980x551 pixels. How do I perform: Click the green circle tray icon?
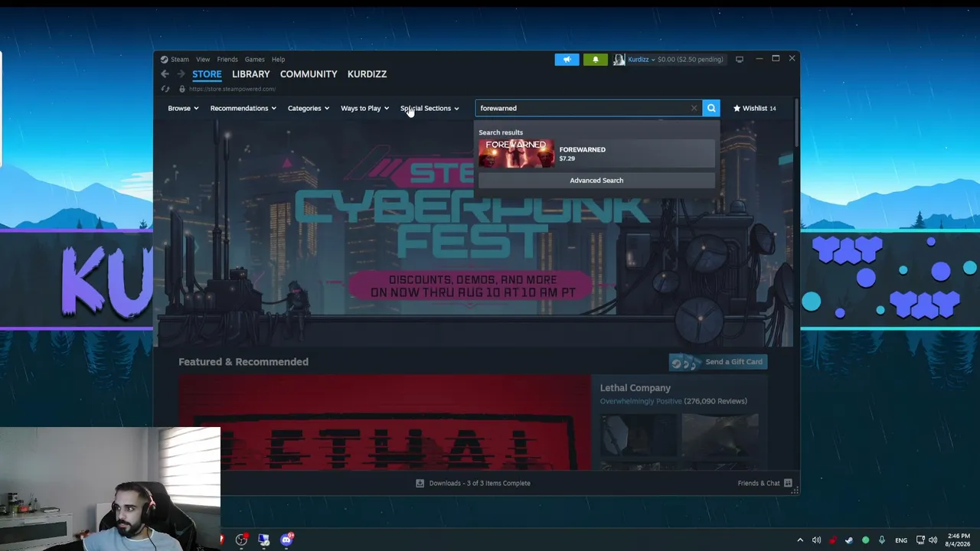click(x=865, y=540)
